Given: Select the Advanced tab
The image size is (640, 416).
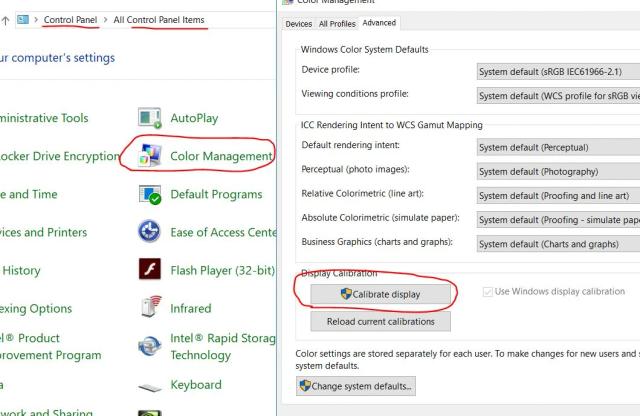Looking at the screenshot, I should click(x=379, y=23).
